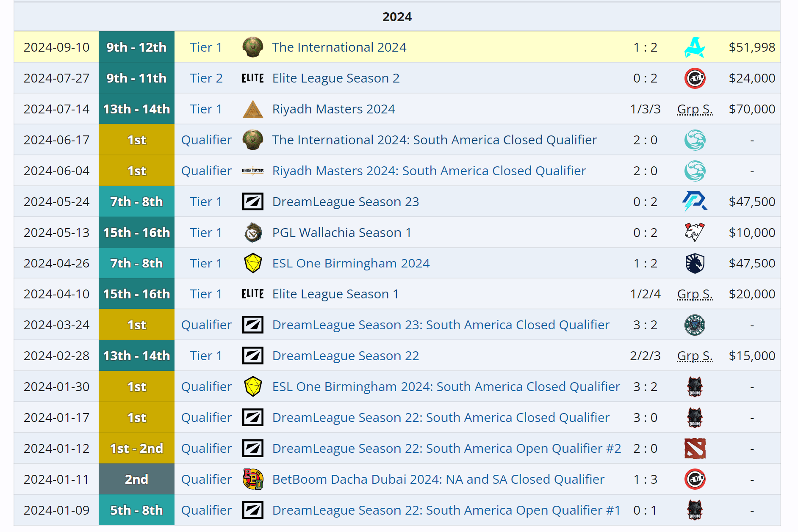Open Riyadh Masters 2024: South America Closed Qualifier link
This screenshot has width=798, height=532.
point(429,171)
